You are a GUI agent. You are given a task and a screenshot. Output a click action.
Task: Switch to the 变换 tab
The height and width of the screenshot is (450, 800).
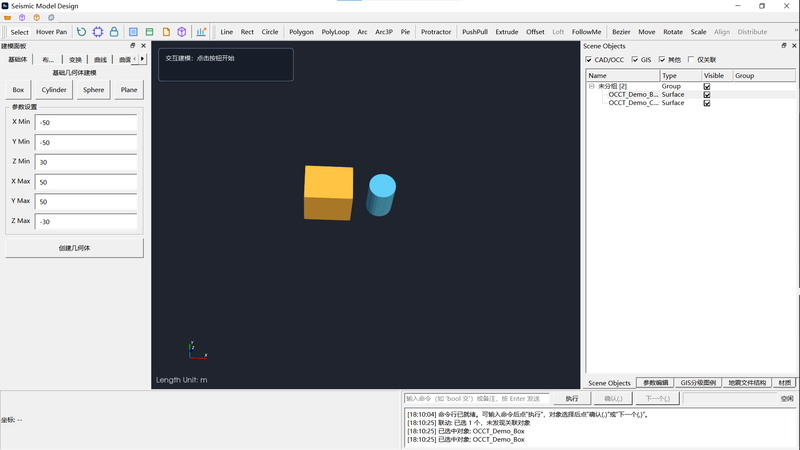(76, 60)
